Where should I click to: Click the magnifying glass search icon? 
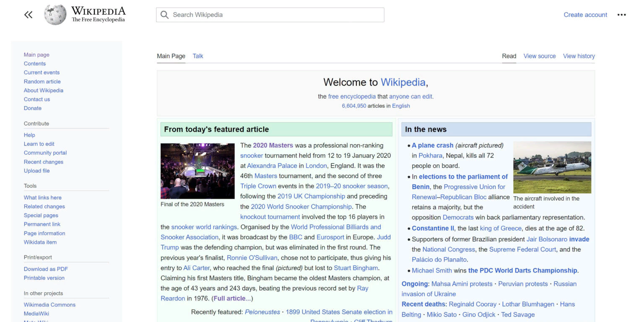pyautogui.click(x=165, y=15)
